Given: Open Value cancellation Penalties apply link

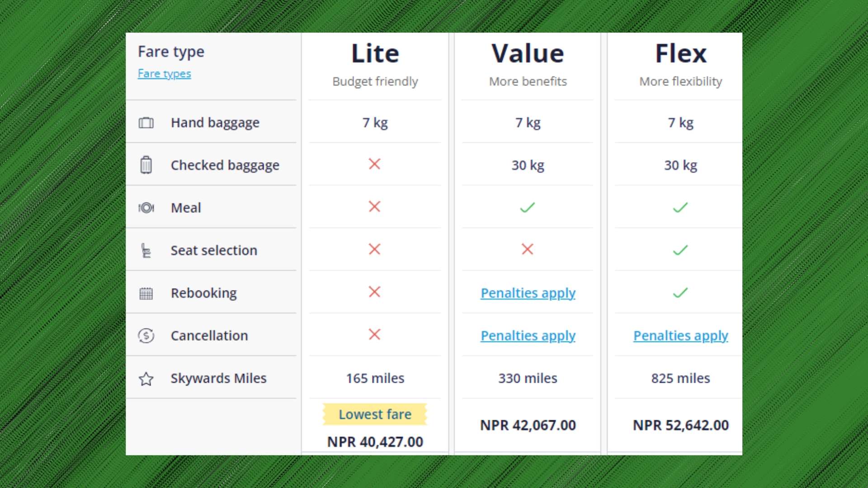Looking at the screenshot, I should tap(528, 336).
